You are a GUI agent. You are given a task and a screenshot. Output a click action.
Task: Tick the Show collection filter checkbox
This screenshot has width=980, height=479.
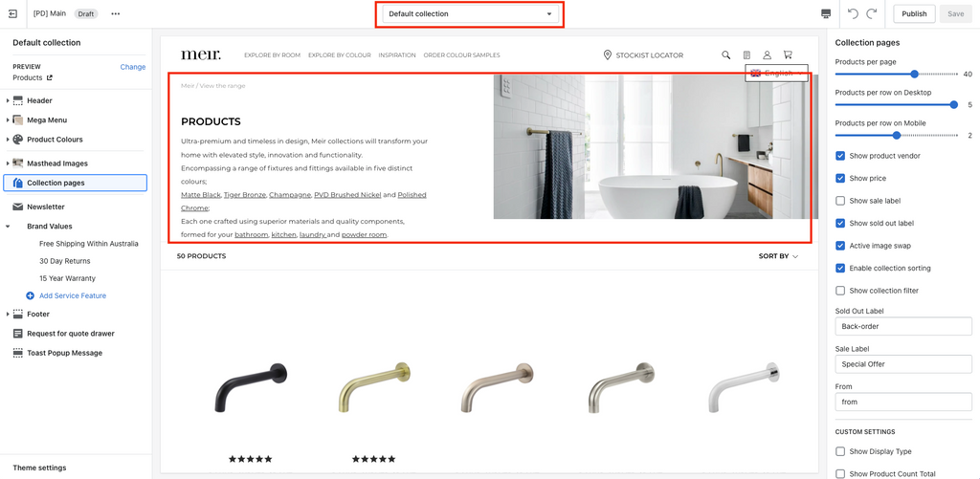click(x=840, y=291)
